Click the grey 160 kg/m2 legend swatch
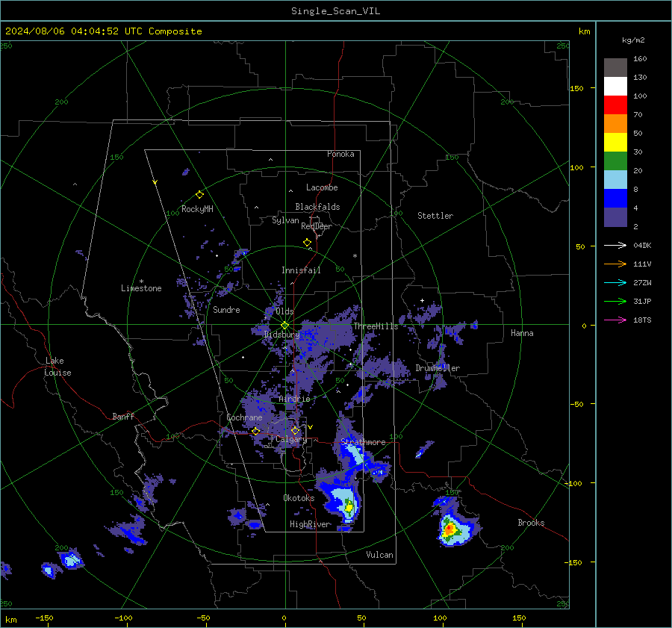 [615, 68]
